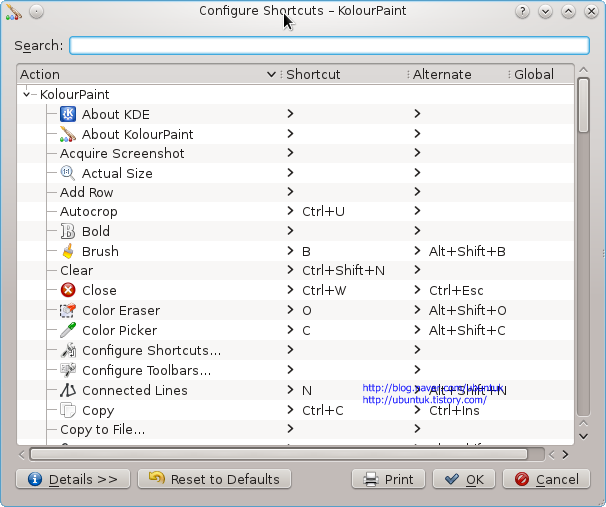This screenshot has width=606, height=507.
Task: Click the O shortcut for Color Eraser
Action: click(307, 311)
